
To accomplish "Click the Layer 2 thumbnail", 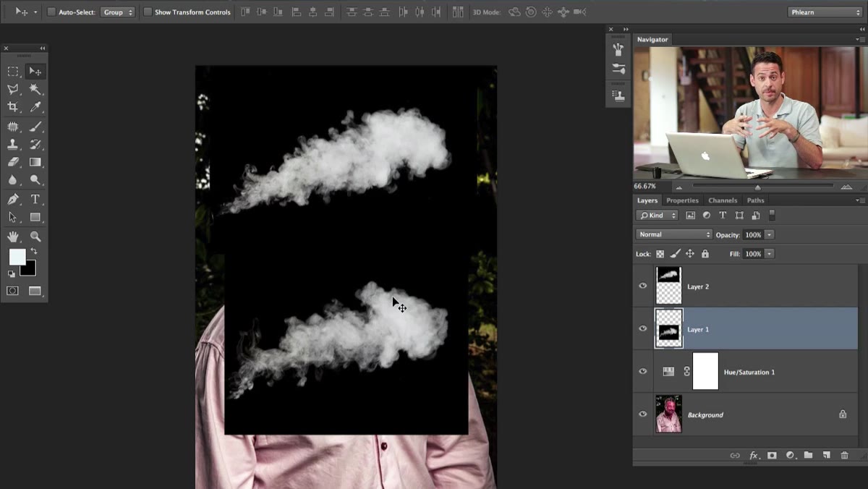I will click(668, 286).
